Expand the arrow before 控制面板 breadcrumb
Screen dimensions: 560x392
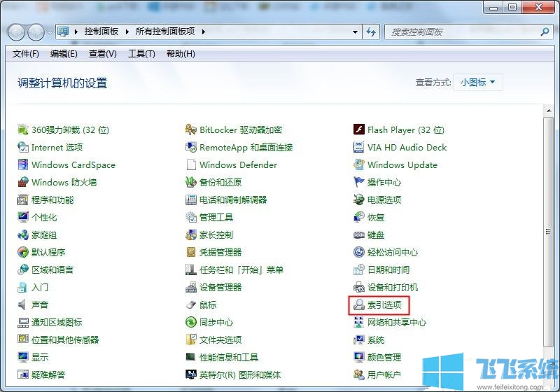76,31
